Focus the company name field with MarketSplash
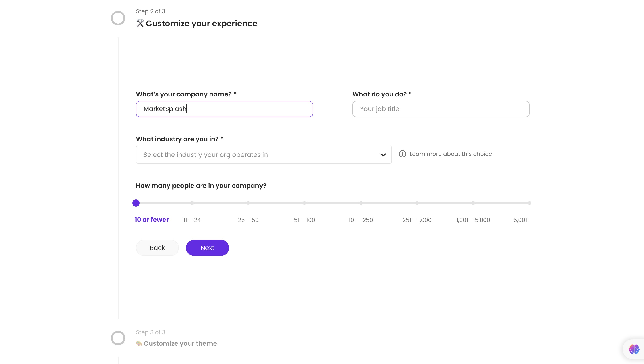Image resolution: width=644 pixels, height=364 pixels. pos(224,109)
